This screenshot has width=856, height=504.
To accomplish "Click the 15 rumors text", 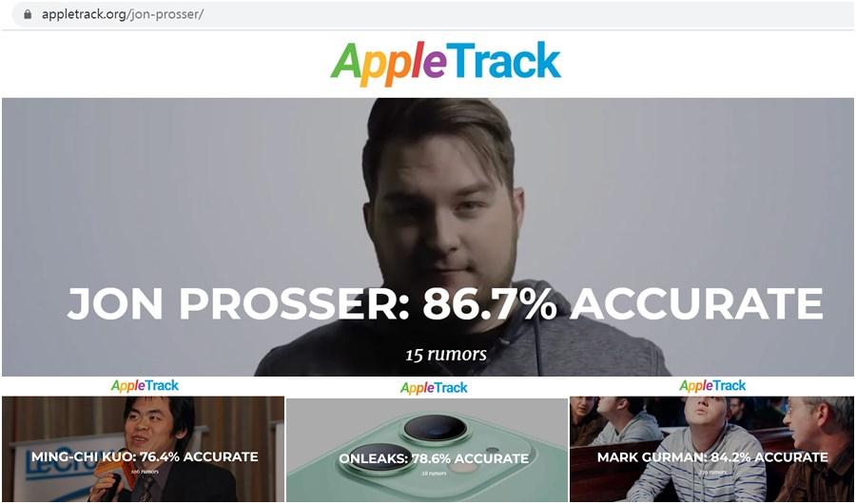I will point(446,355).
